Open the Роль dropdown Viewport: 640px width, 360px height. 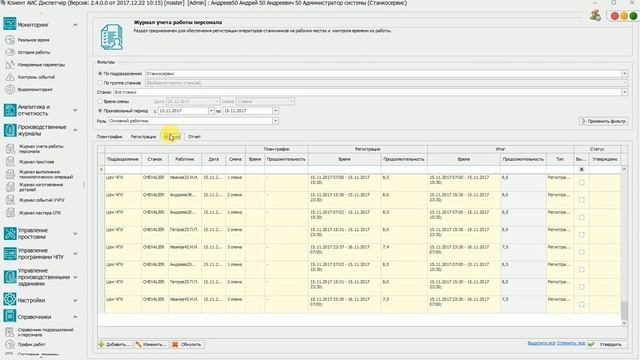click(x=276, y=121)
